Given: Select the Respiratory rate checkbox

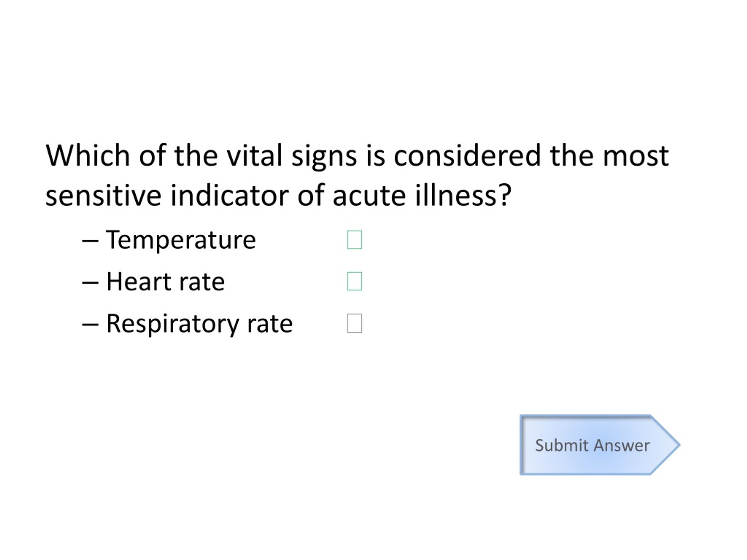Looking at the screenshot, I should click(355, 323).
